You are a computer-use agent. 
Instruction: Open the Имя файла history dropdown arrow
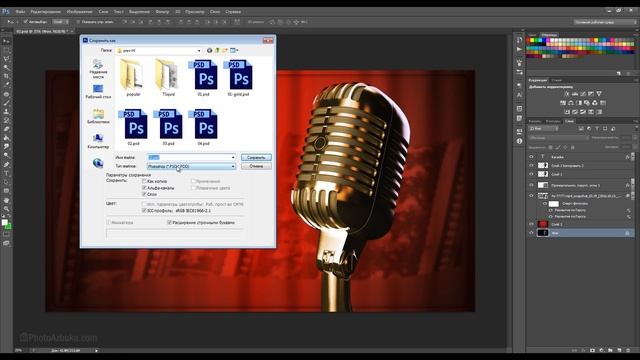[233, 158]
